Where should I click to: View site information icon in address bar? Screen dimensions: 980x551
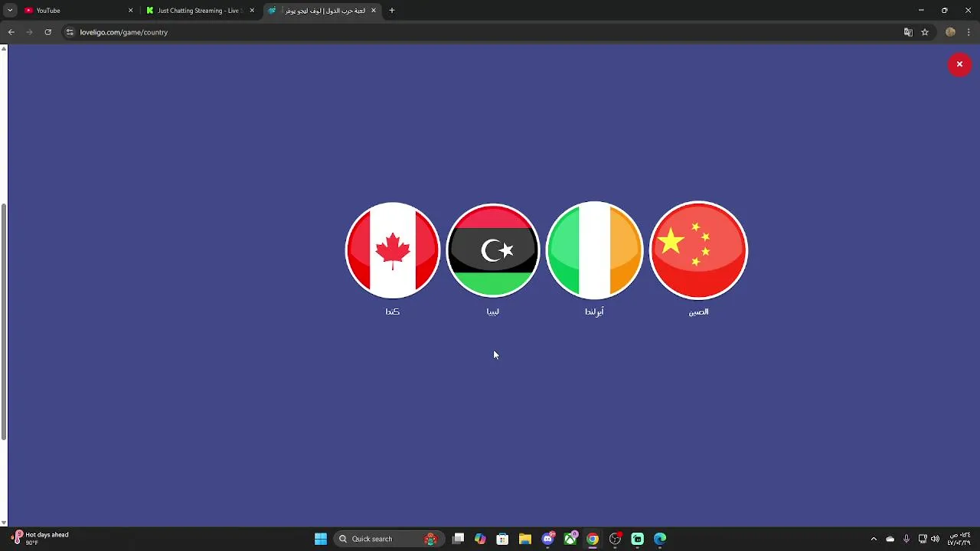click(70, 32)
